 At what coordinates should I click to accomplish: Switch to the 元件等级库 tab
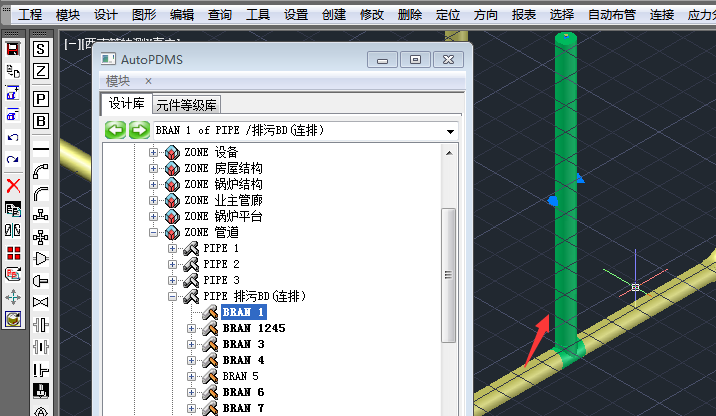187,105
